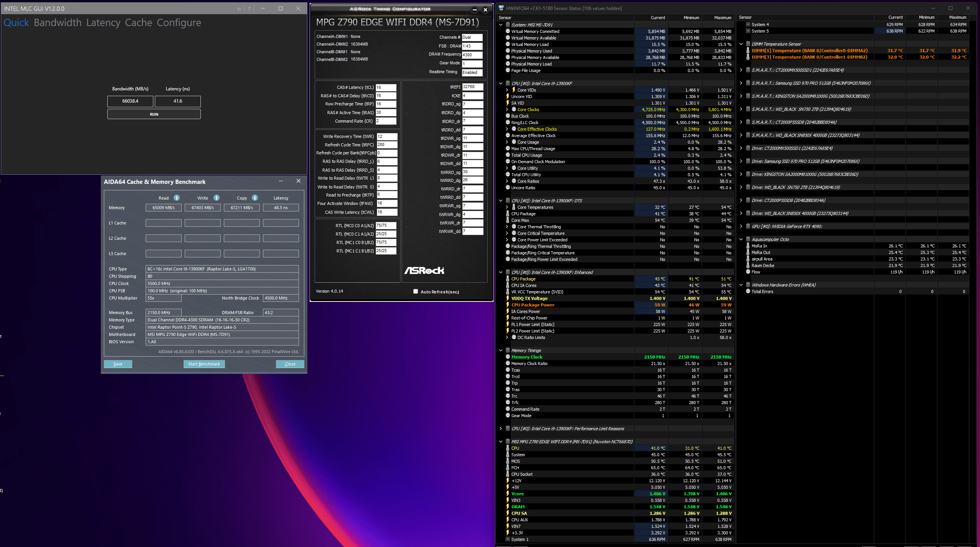Click the Bandwidth (MB/s) result box 66038.4
This screenshot has height=547, width=980.
(x=130, y=101)
